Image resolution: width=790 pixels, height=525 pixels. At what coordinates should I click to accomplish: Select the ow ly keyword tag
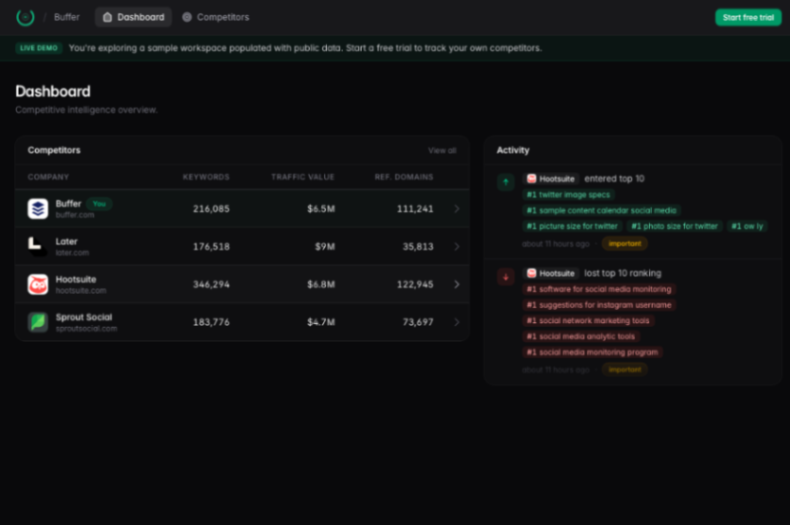pos(747,226)
